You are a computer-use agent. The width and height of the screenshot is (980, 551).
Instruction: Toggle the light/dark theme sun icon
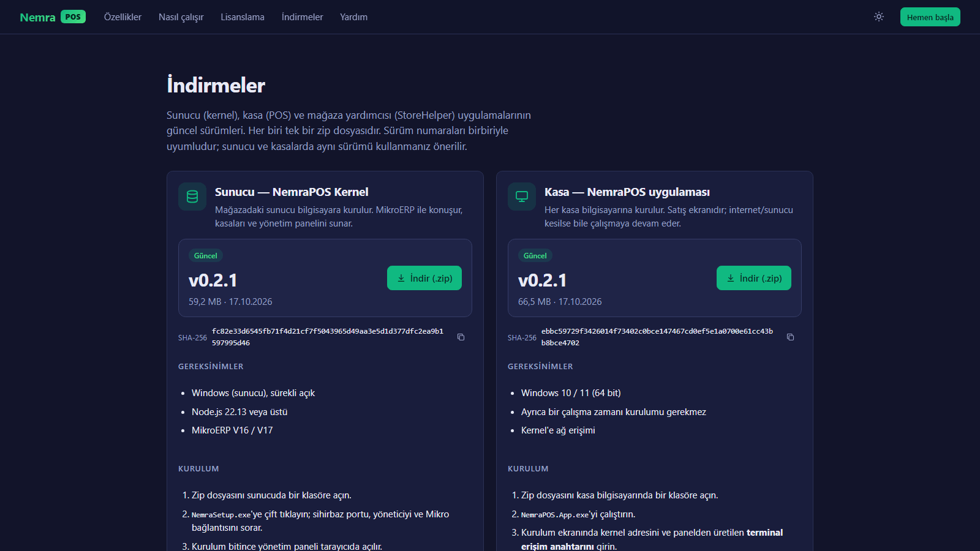click(879, 17)
